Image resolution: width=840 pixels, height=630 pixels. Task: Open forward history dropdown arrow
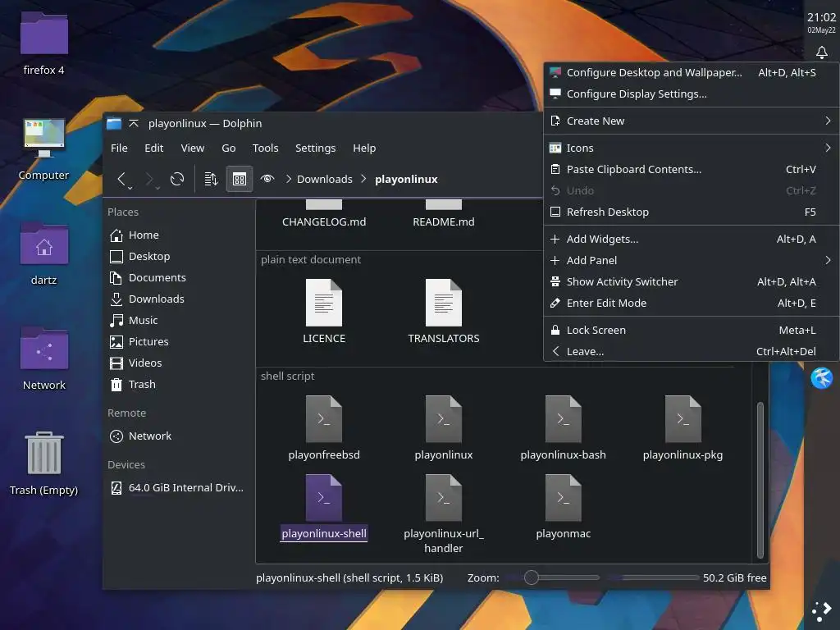[157, 188]
